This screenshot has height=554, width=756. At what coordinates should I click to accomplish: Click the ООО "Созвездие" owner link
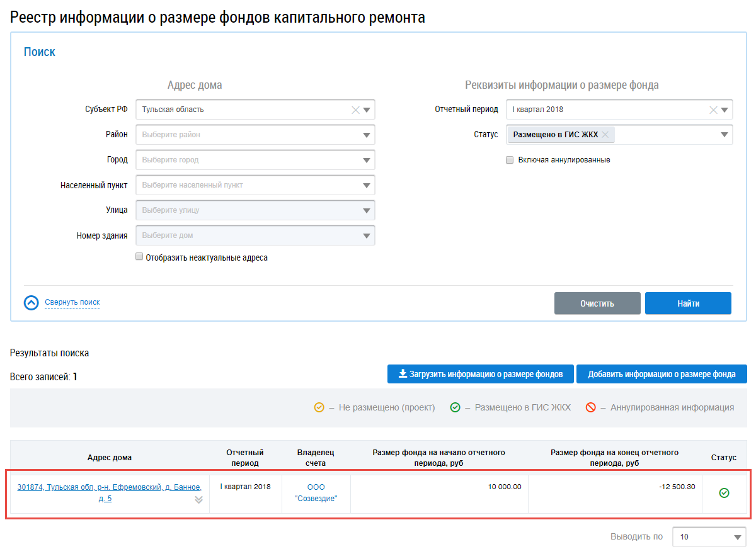pos(316,493)
